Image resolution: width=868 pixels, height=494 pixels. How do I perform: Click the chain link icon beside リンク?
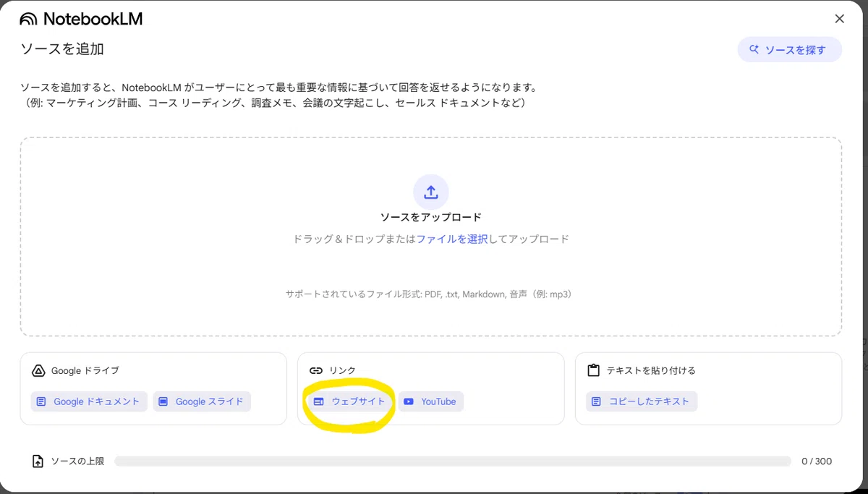click(x=316, y=370)
